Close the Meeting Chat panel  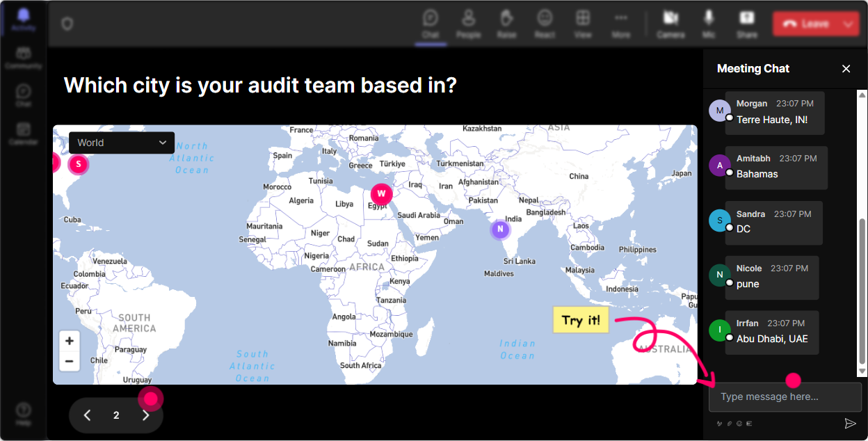(846, 68)
